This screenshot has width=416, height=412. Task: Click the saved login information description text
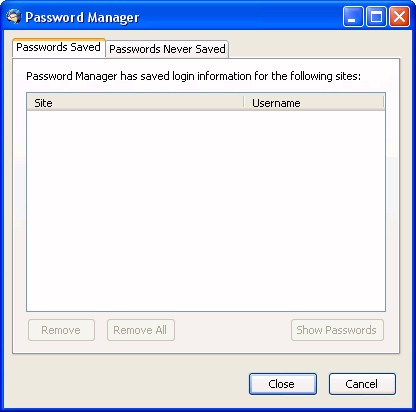click(193, 76)
